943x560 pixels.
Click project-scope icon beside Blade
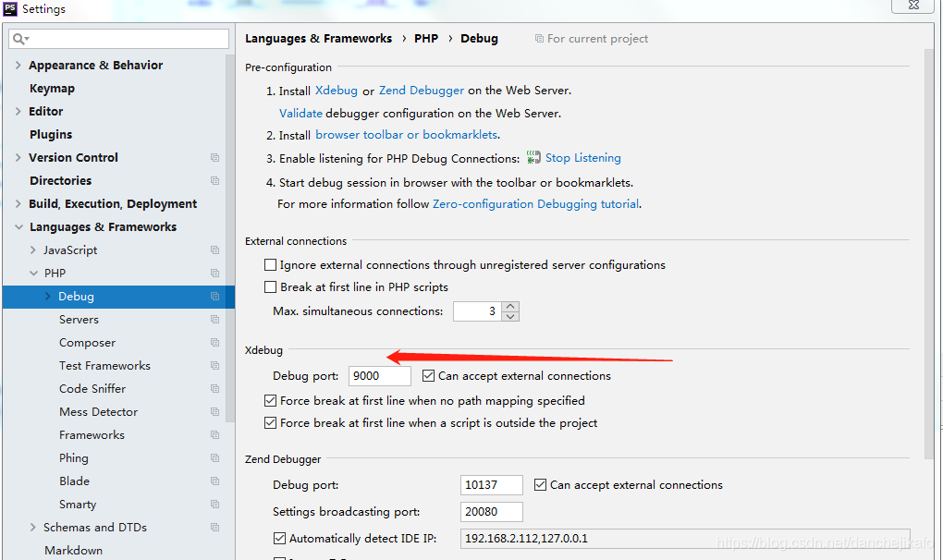(x=214, y=481)
